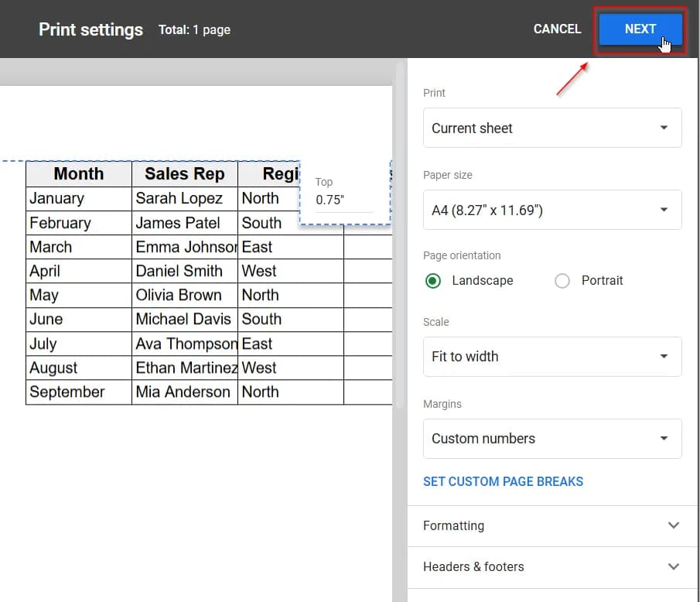Click the Sarah Lopez cell
700x602 pixels.
point(185,199)
